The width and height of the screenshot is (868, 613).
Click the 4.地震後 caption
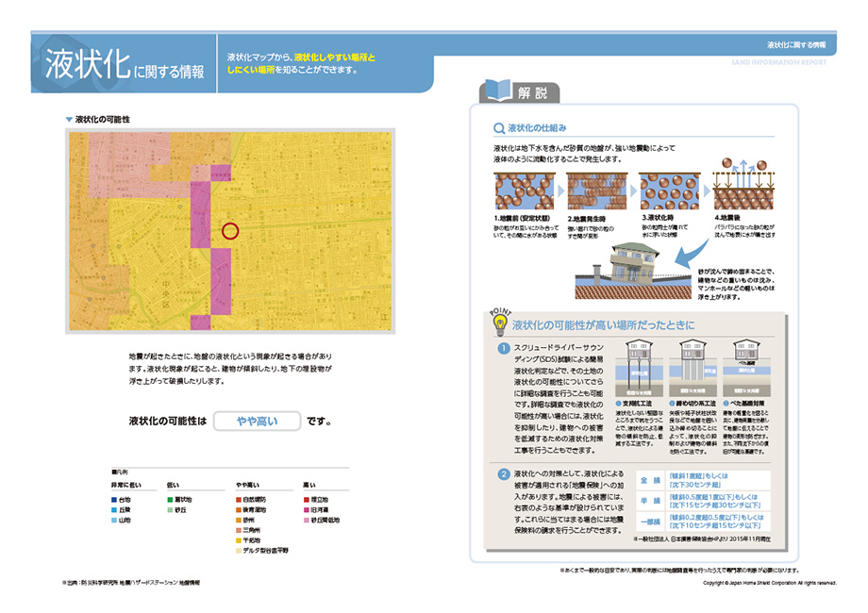tap(727, 218)
